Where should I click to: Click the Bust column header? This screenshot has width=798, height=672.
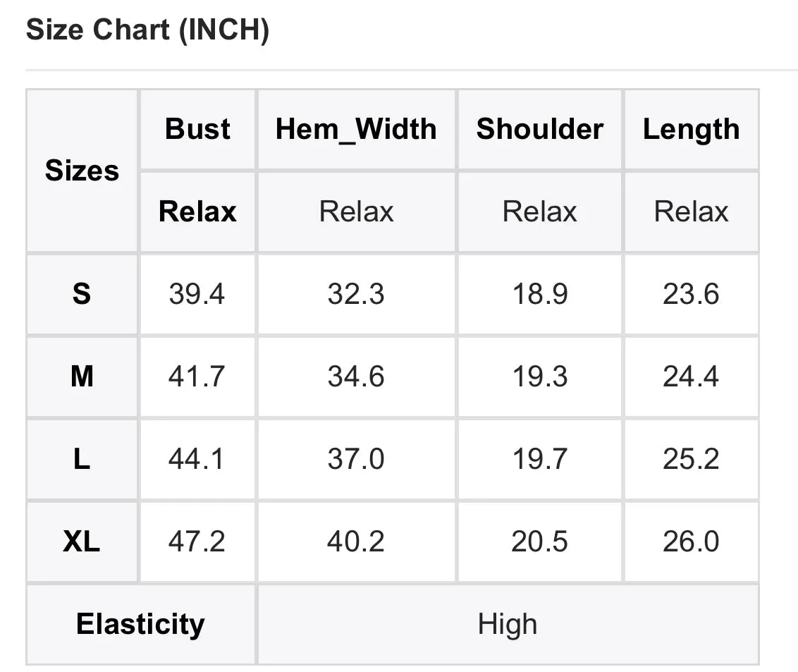click(x=197, y=130)
